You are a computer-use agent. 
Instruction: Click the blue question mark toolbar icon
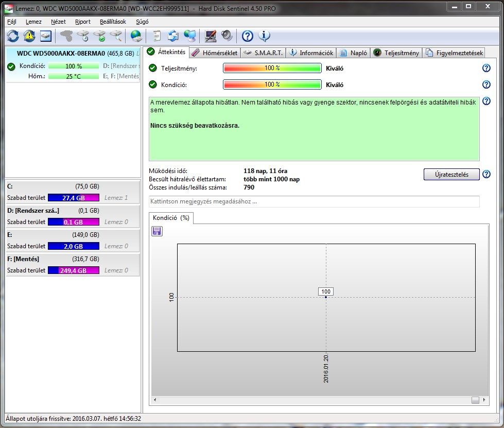point(248,36)
